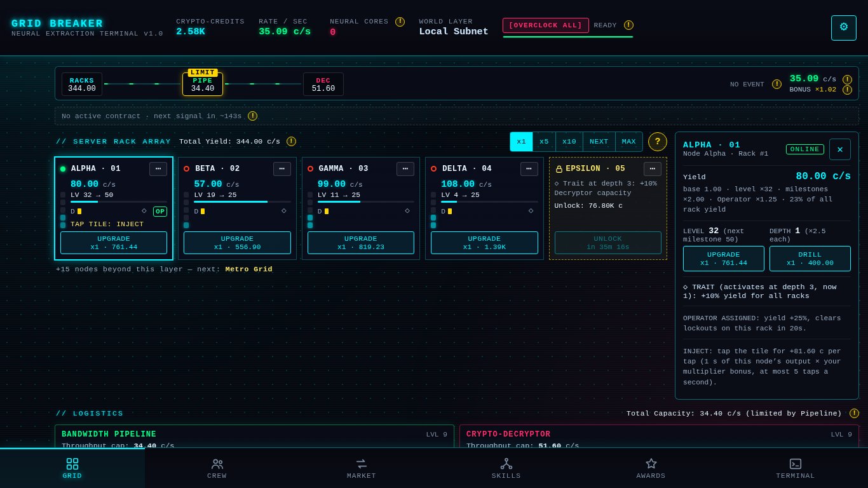Click Overclock All button
The image size is (868, 488).
click(546, 25)
